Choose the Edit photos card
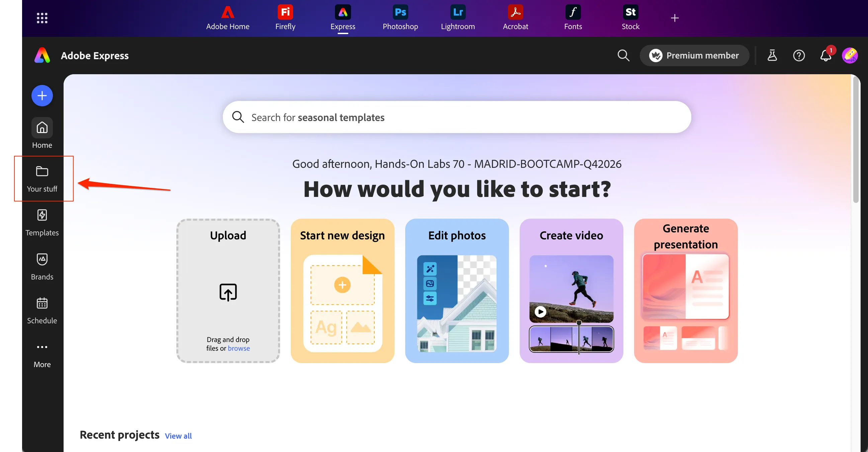The height and width of the screenshot is (452, 868). (x=457, y=291)
